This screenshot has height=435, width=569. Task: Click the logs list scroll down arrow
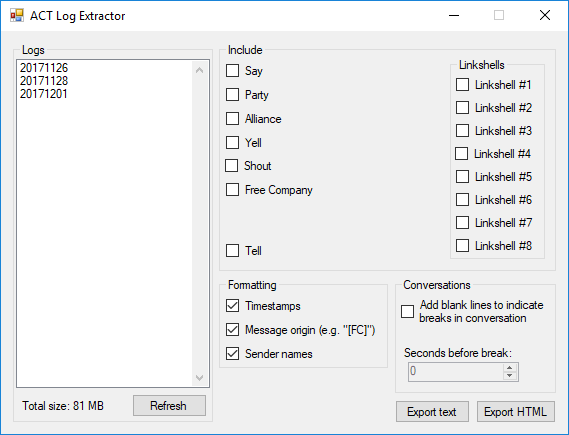[x=199, y=378]
